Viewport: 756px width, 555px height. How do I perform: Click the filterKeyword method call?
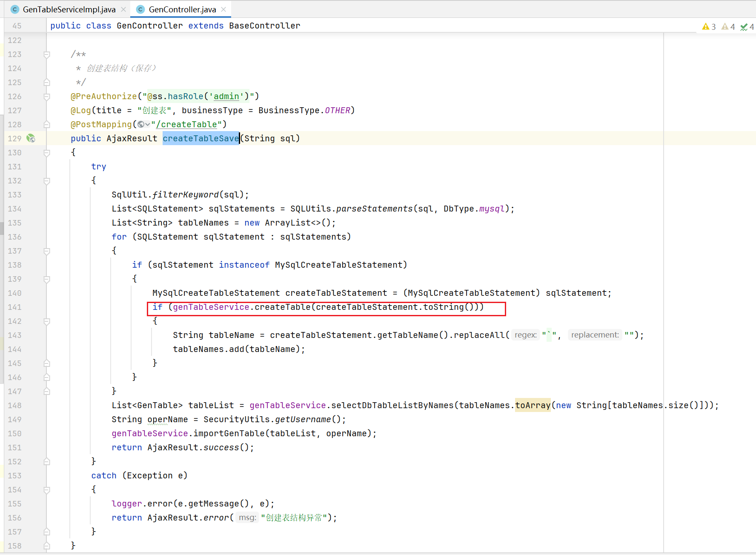coord(186,195)
